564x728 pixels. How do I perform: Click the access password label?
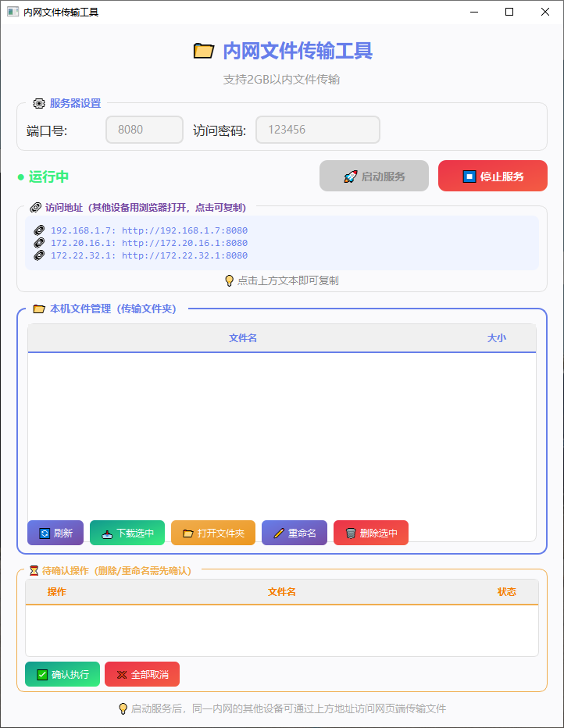tap(220, 131)
